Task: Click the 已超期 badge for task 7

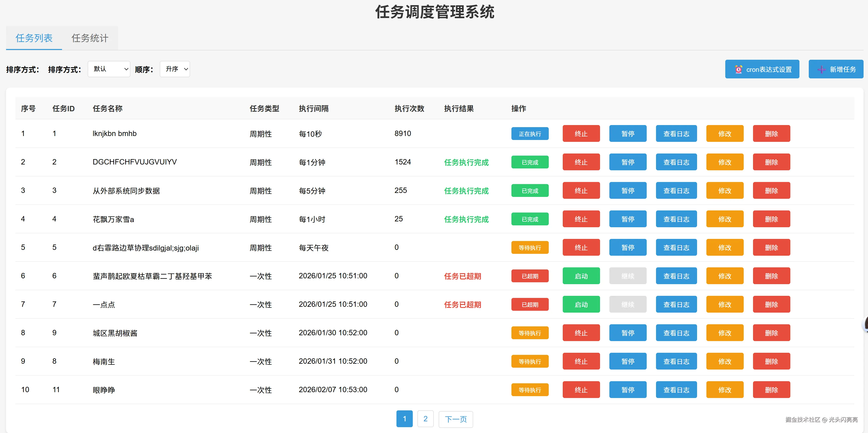Action: point(530,305)
